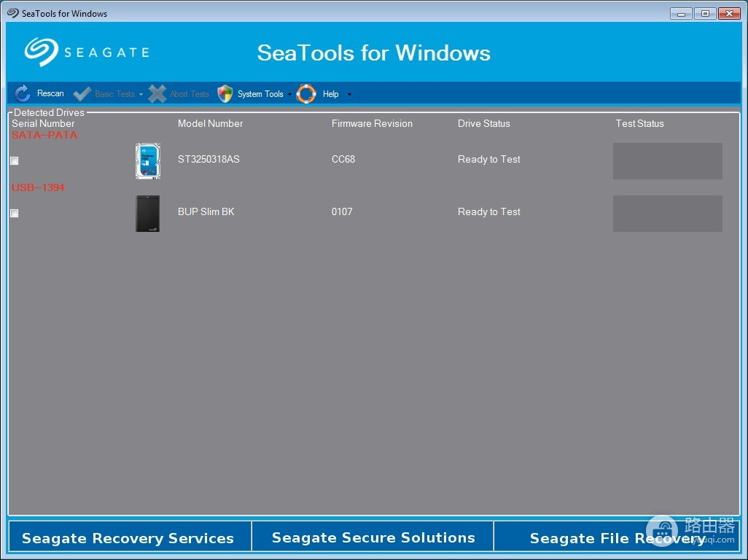
Task: Click firmware value CC68
Action: pyautogui.click(x=343, y=159)
